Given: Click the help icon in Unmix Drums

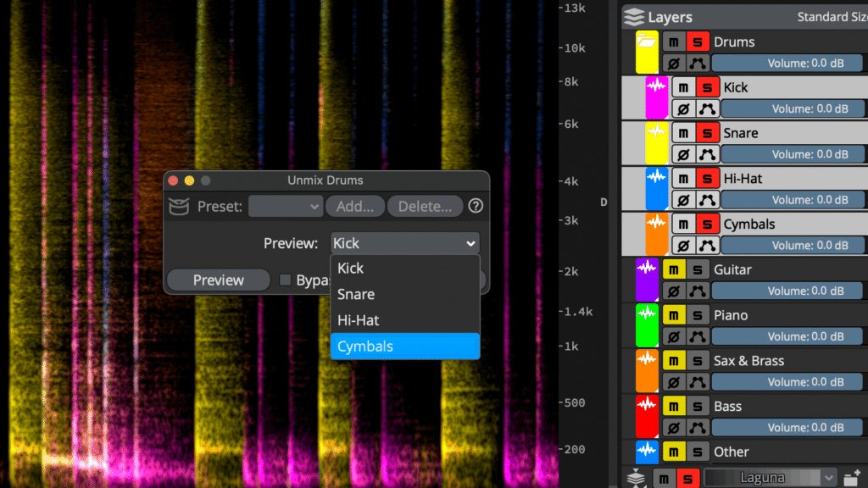Looking at the screenshot, I should click(476, 206).
